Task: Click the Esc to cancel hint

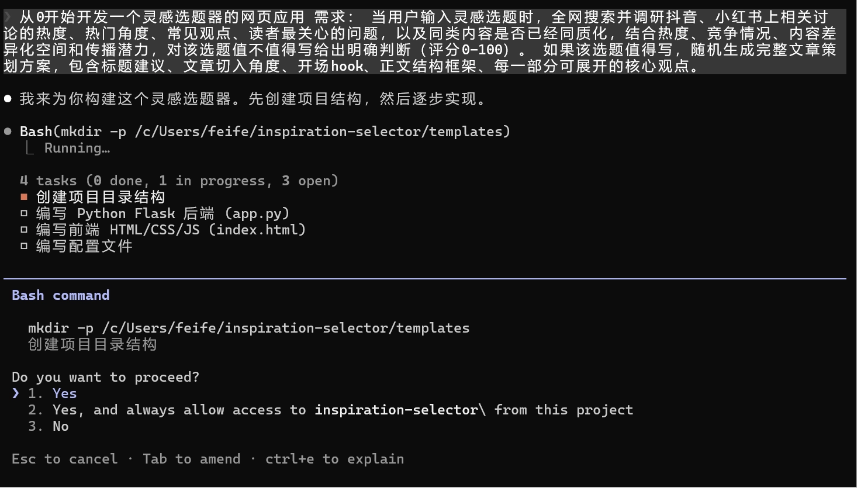Action: [65, 458]
